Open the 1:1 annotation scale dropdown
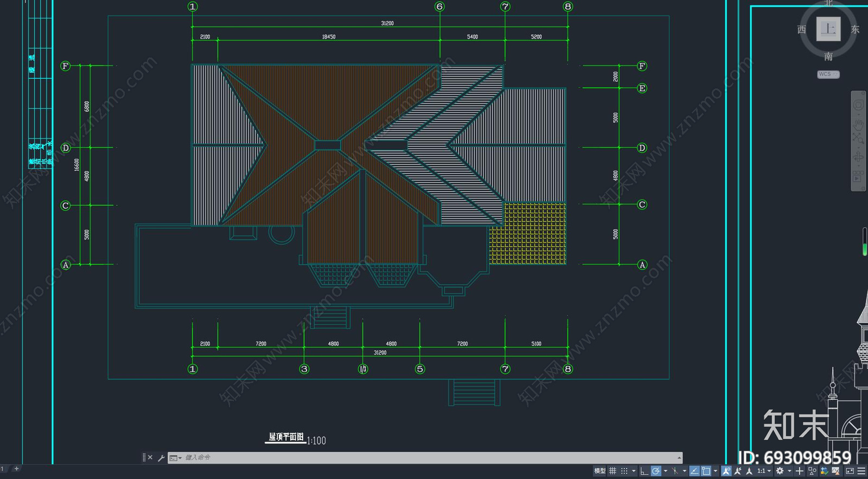Screen dimensions: 868x479 [x=764, y=471]
